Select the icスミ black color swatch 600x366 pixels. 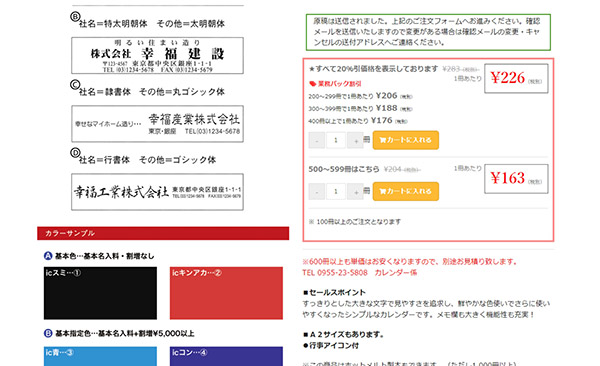click(x=100, y=293)
